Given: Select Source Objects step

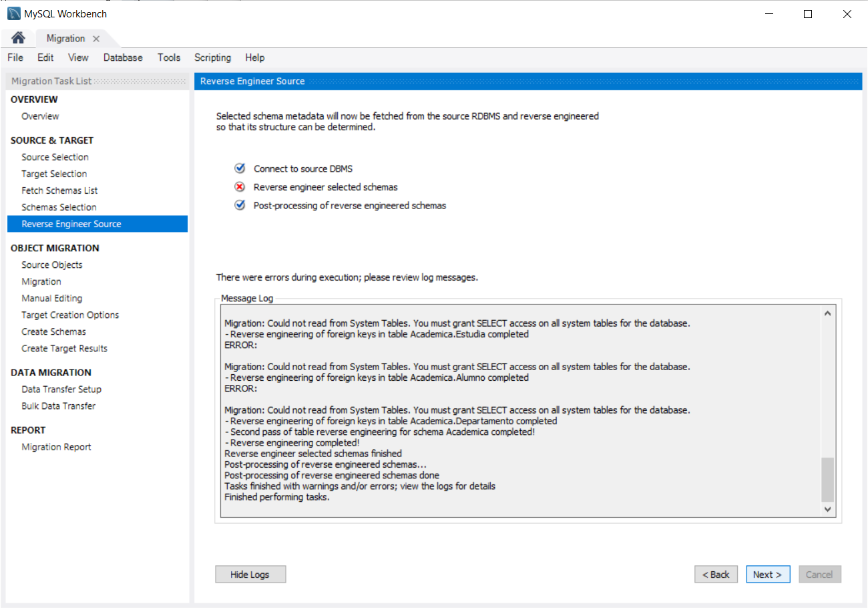Looking at the screenshot, I should tap(52, 265).
